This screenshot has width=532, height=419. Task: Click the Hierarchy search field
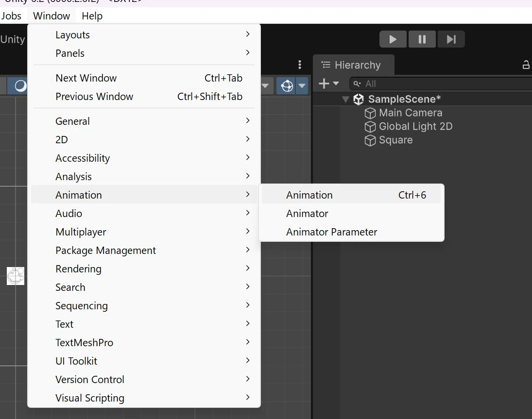point(440,84)
